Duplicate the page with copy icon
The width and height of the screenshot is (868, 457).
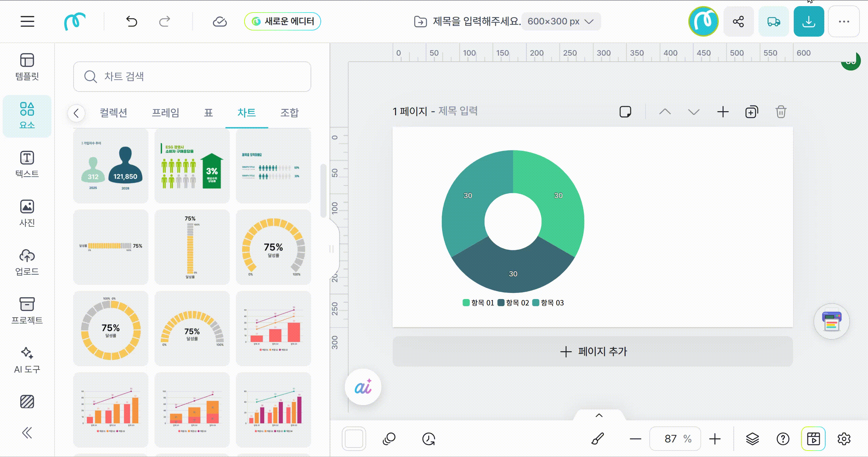(751, 112)
